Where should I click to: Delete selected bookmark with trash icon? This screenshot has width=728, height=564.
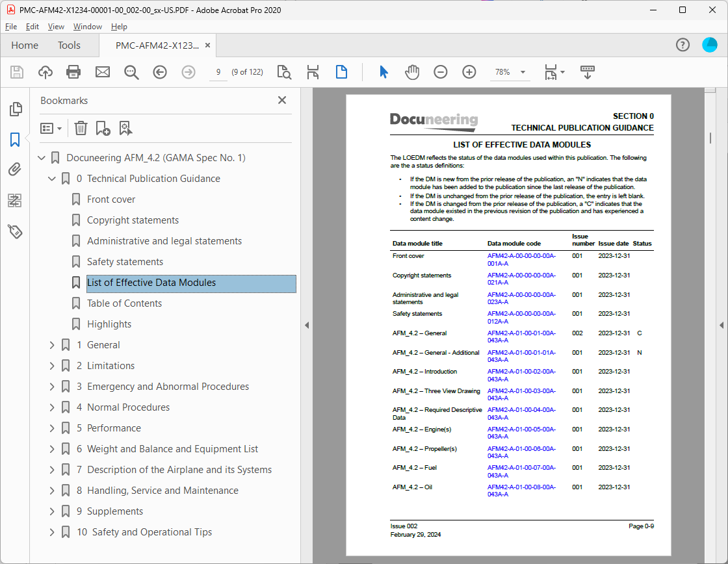pos(81,128)
